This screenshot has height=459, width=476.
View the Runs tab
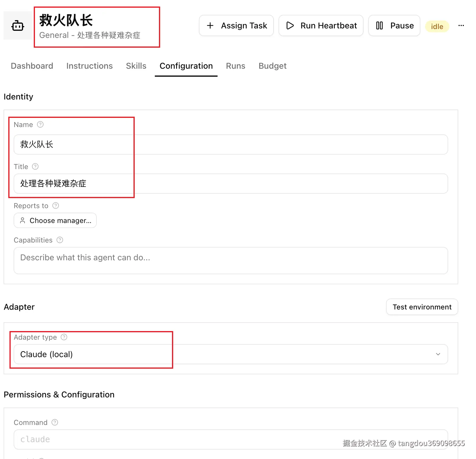(x=236, y=66)
